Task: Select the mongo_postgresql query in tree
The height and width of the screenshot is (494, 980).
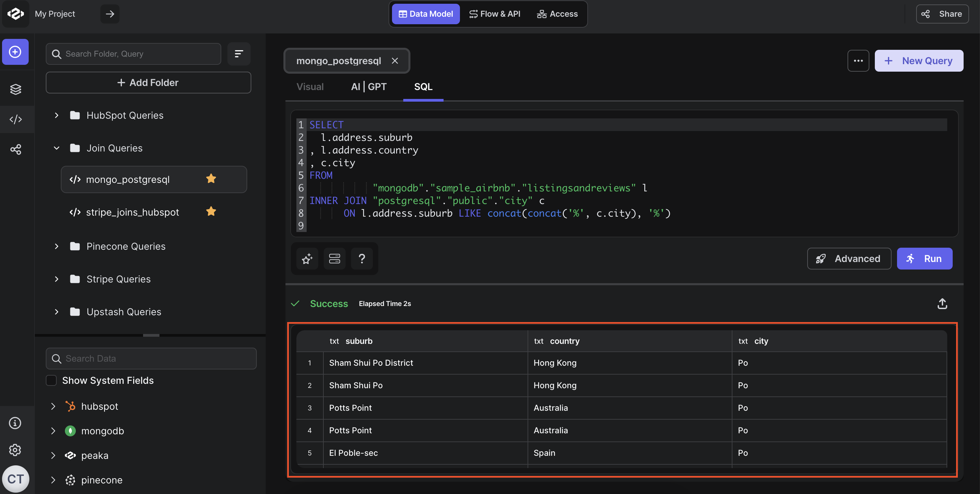Action: tap(154, 179)
